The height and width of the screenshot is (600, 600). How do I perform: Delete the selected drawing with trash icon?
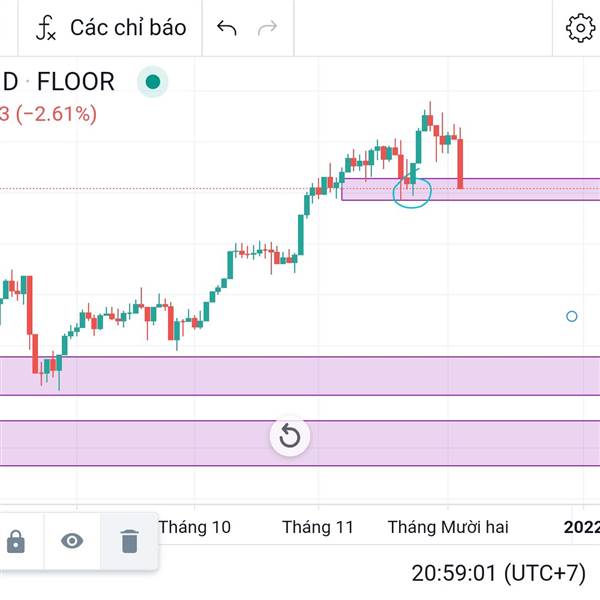(129, 541)
